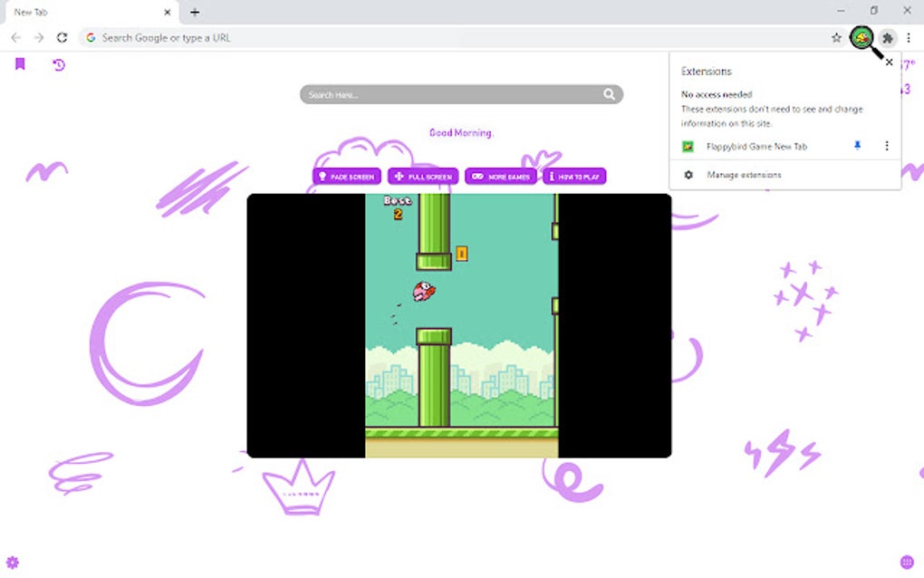Toggle the Fade Screen button
This screenshot has height=578, width=924.
coord(346,176)
